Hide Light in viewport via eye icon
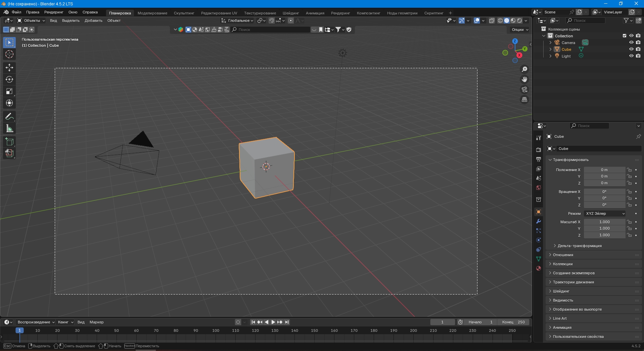Screen dimensions: 644x351 tap(631, 56)
